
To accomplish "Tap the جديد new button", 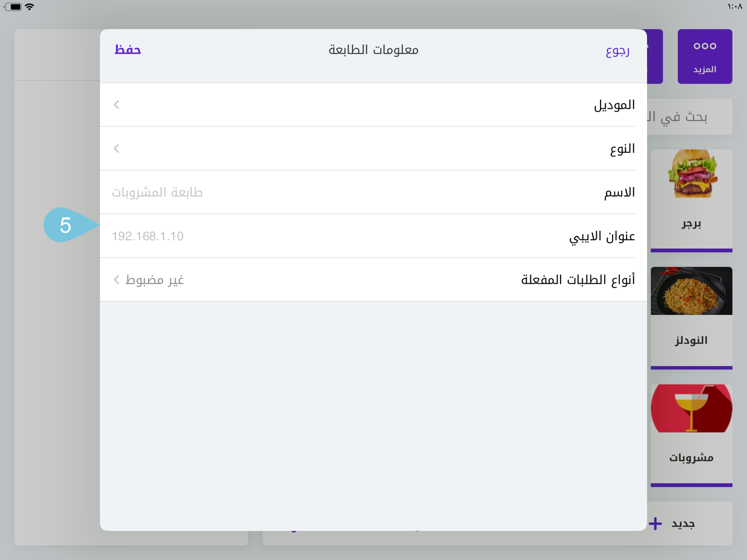I will pyautogui.click(x=683, y=523).
